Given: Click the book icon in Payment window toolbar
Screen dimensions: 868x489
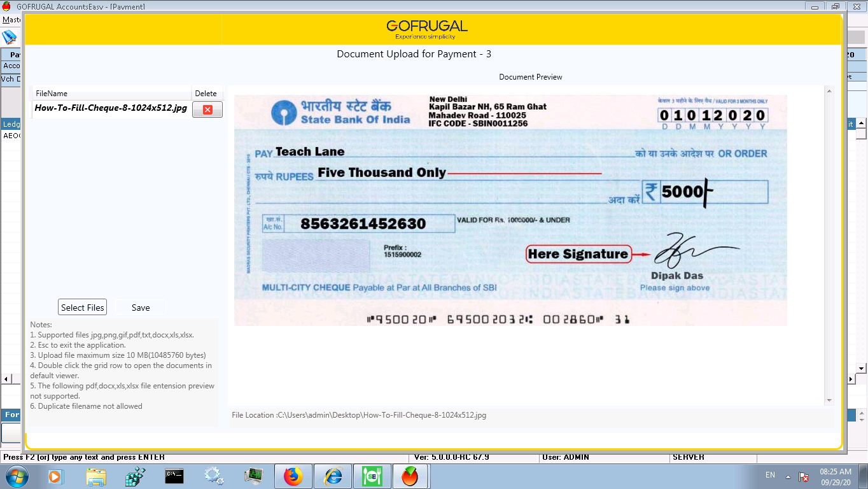Looking at the screenshot, I should click(x=10, y=37).
